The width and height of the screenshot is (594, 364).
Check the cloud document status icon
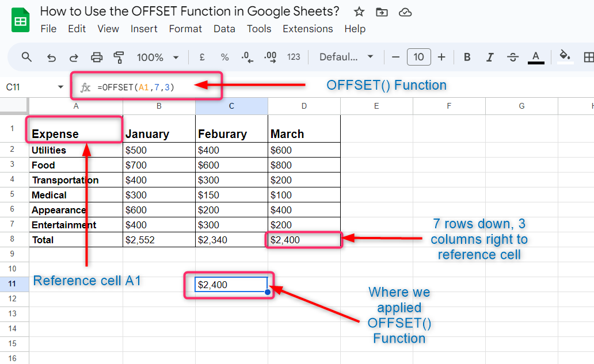(405, 12)
